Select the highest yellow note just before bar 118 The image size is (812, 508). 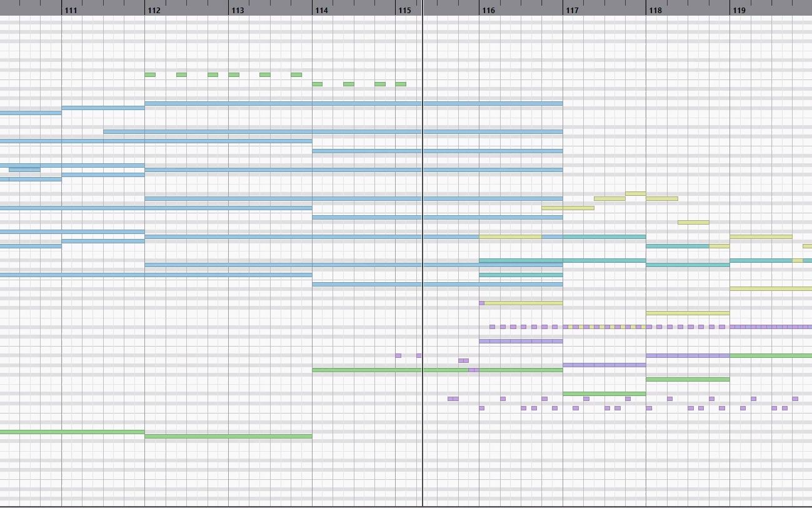coord(635,193)
